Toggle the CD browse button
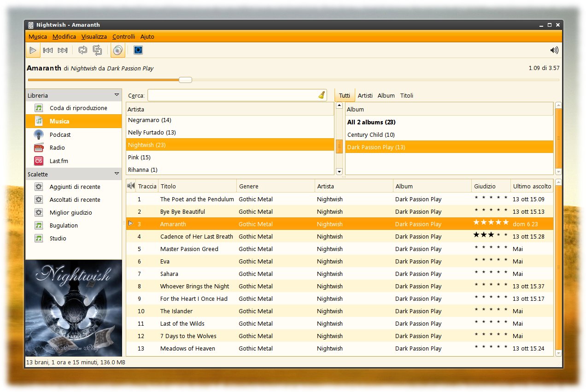This screenshot has height=392, width=586. click(x=118, y=50)
